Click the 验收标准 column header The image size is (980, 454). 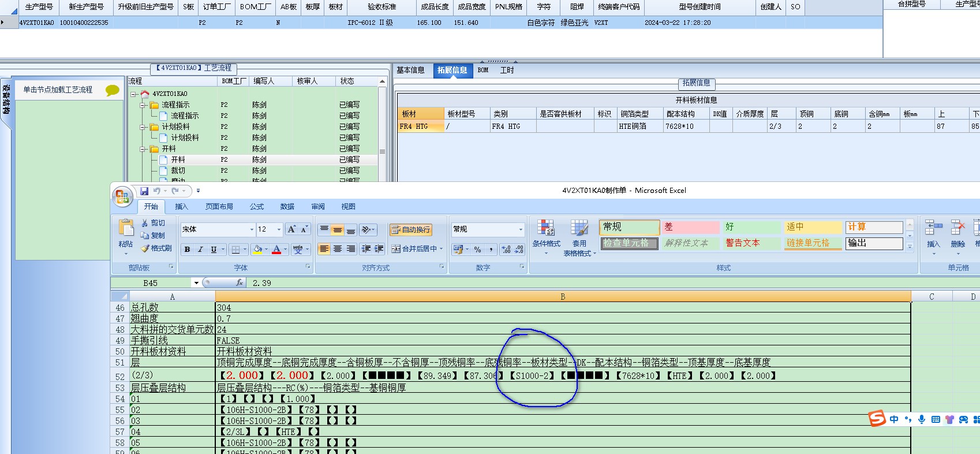coord(381,7)
